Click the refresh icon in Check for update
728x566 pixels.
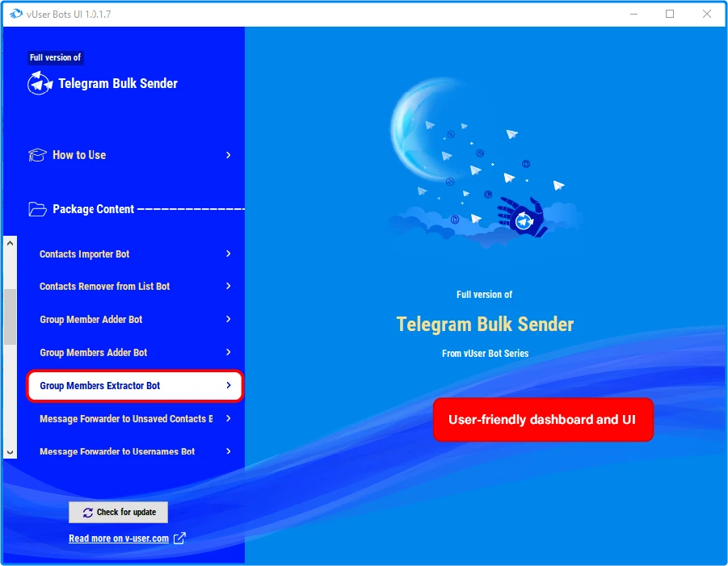pyautogui.click(x=88, y=513)
